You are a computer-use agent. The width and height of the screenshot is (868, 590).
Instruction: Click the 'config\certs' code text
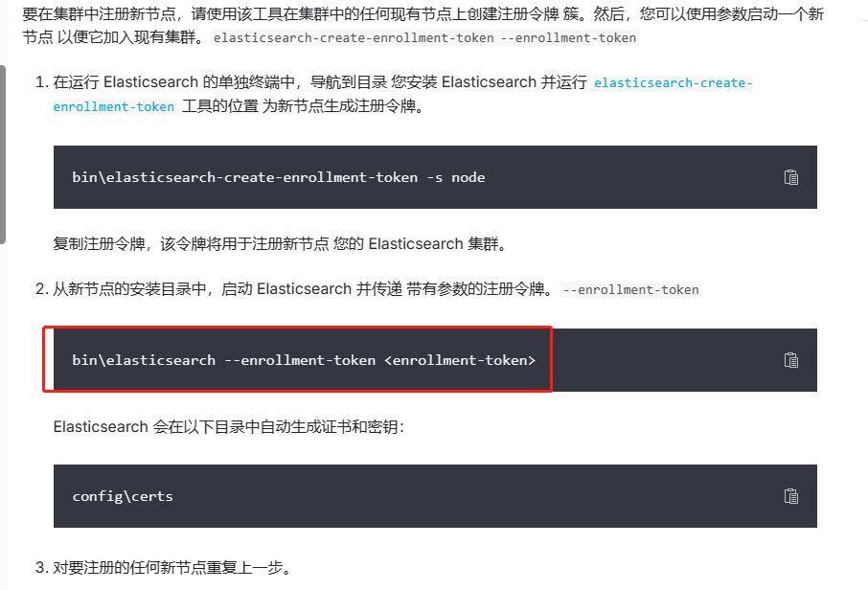(123, 496)
